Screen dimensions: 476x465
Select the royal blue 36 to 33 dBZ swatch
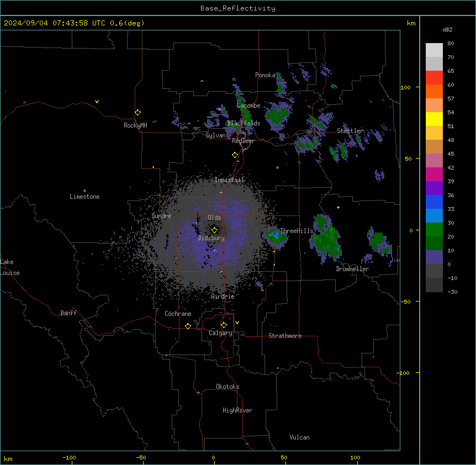coord(434,202)
